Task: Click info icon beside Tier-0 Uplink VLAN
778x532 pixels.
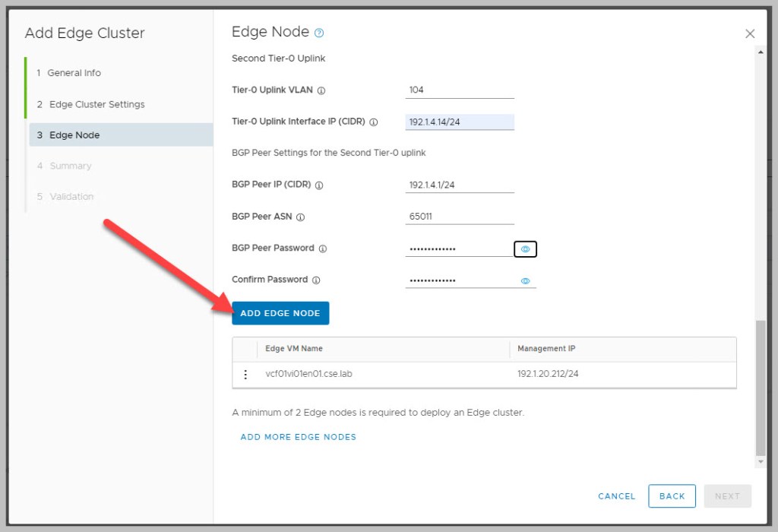Action: (321, 90)
